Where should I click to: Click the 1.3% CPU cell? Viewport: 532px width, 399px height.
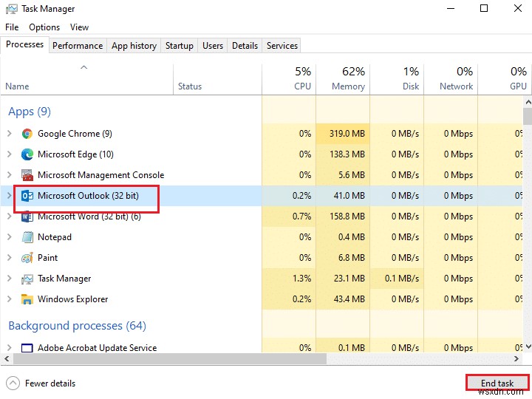point(289,279)
